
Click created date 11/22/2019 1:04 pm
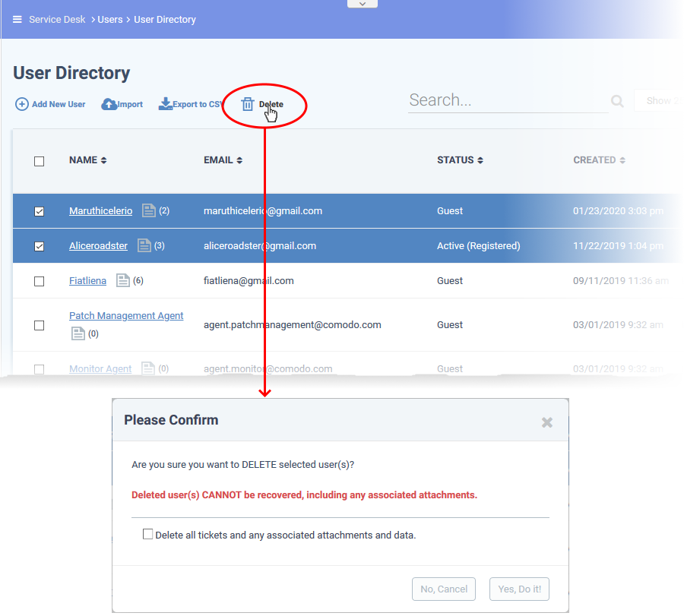(x=618, y=245)
